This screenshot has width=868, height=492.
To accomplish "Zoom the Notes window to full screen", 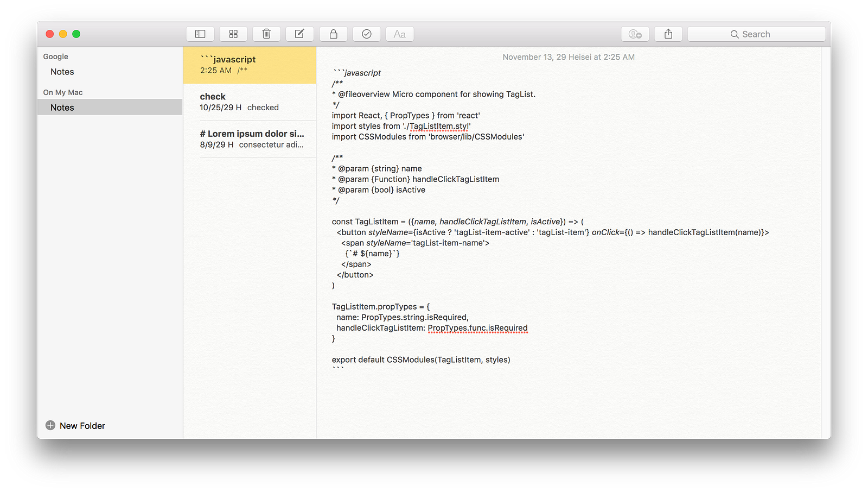I will pos(76,34).
